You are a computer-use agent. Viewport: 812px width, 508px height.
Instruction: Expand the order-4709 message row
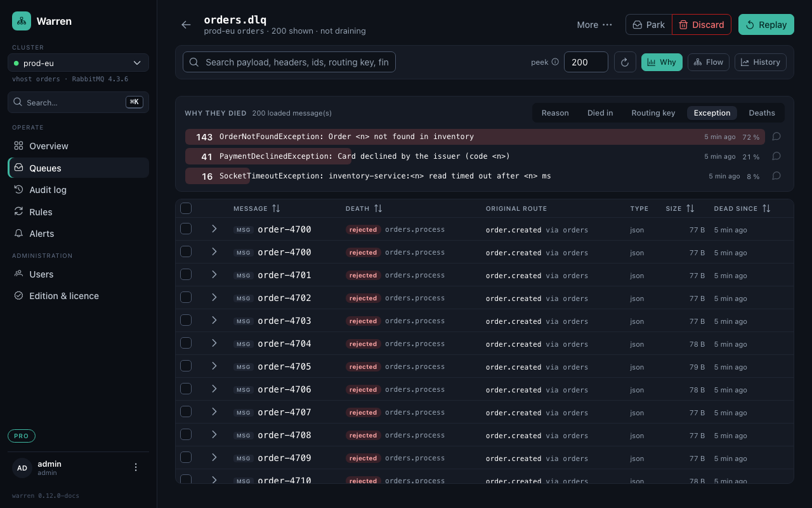point(214,457)
